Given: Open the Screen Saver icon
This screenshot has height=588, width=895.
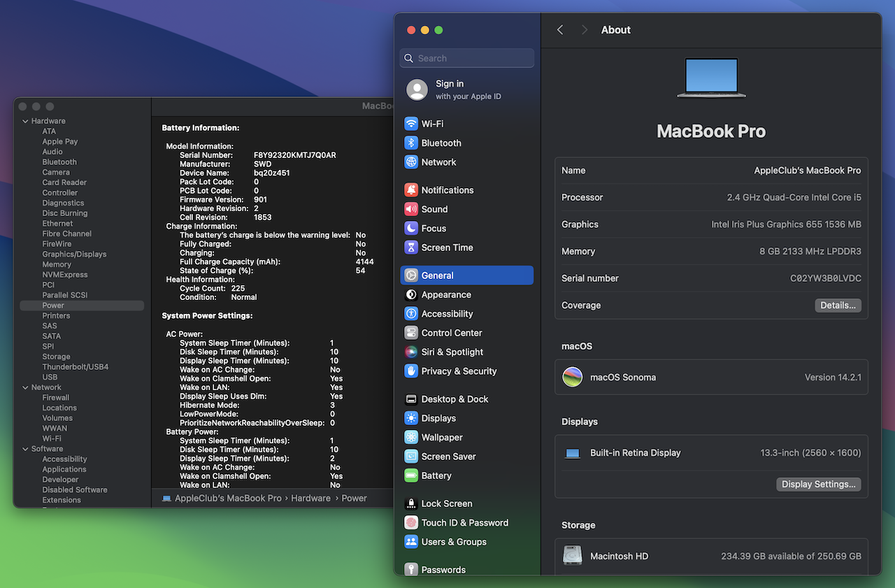Looking at the screenshot, I should click(411, 457).
